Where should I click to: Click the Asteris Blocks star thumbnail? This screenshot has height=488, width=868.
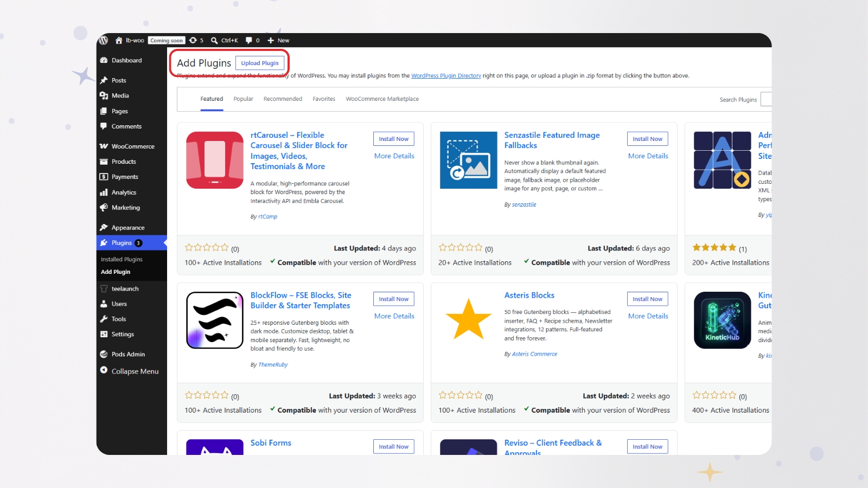469,320
